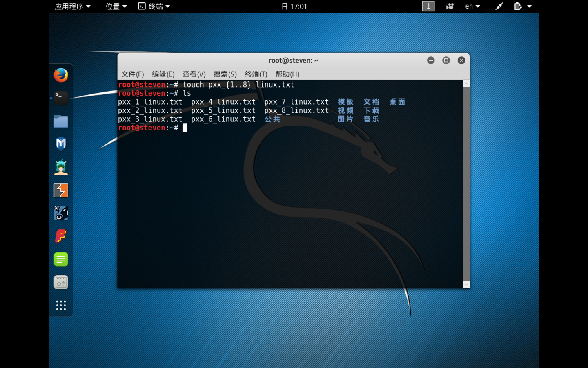588x368 pixels.
Task: Show all applications grid
Action: point(61,305)
